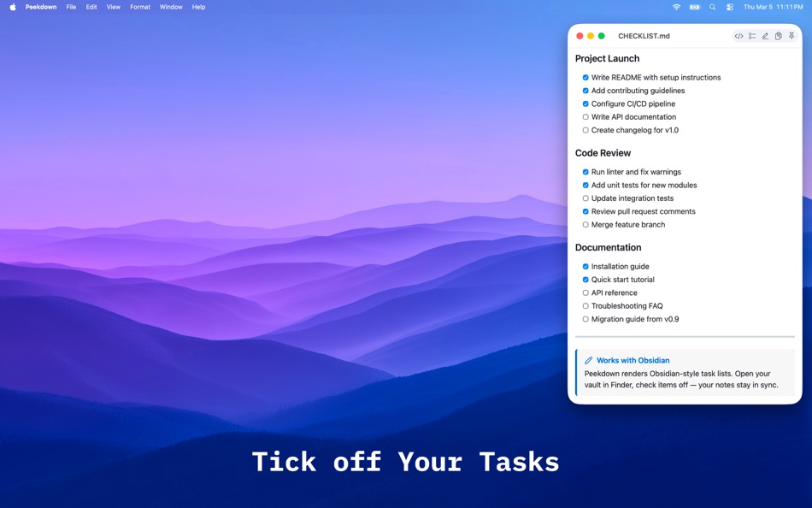Open the Wi-Fi status menu
This screenshot has height=508, width=812.
[676, 7]
